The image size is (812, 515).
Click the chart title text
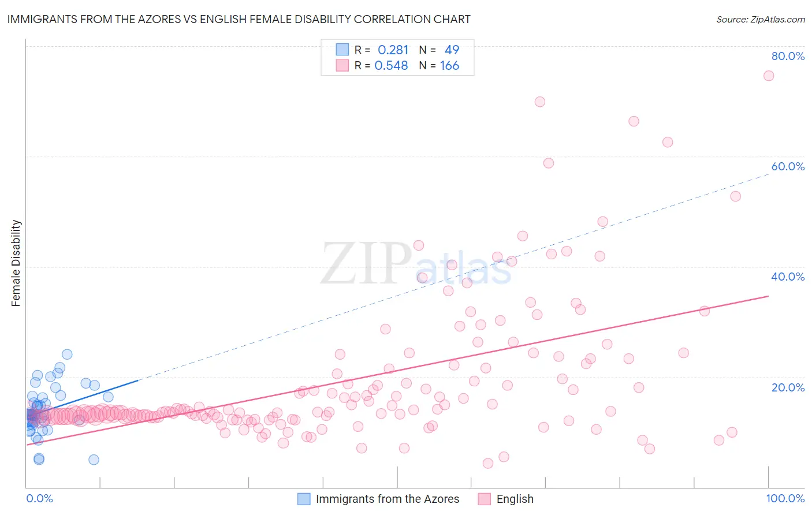pyautogui.click(x=239, y=19)
